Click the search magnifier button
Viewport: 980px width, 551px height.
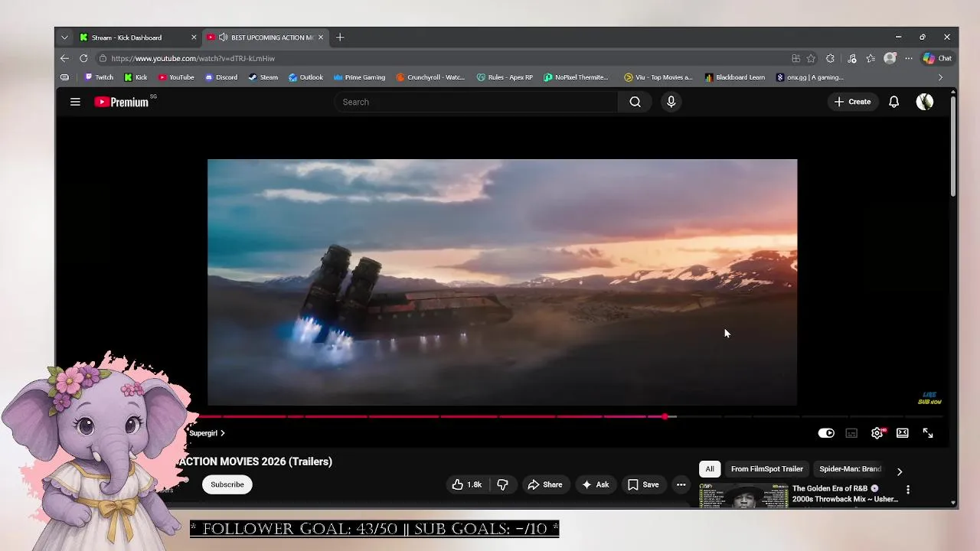coord(635,102)
